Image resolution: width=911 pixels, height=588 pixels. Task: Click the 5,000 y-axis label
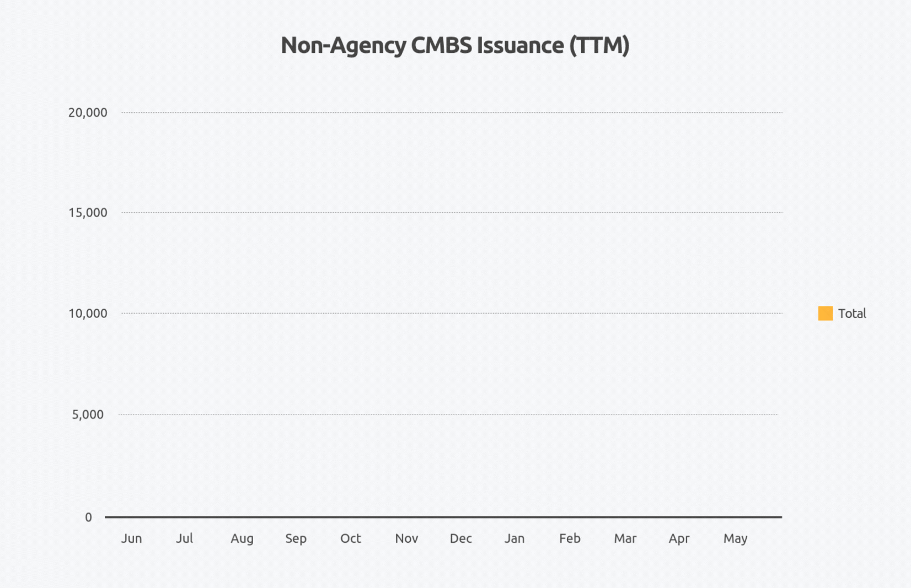88,414
